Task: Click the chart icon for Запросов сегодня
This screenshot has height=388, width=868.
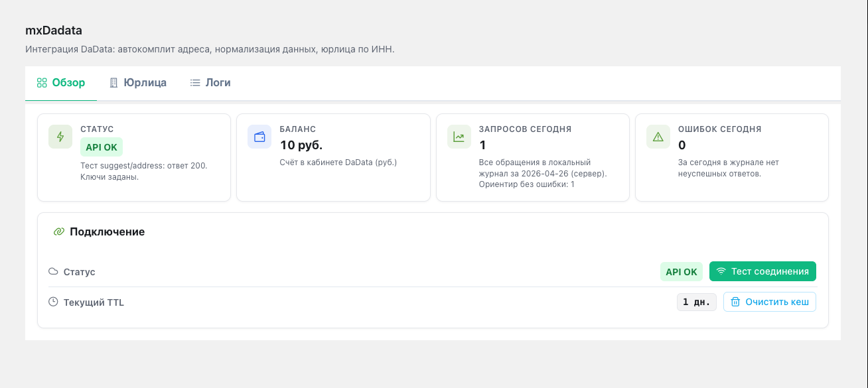Action: [459, 137]
